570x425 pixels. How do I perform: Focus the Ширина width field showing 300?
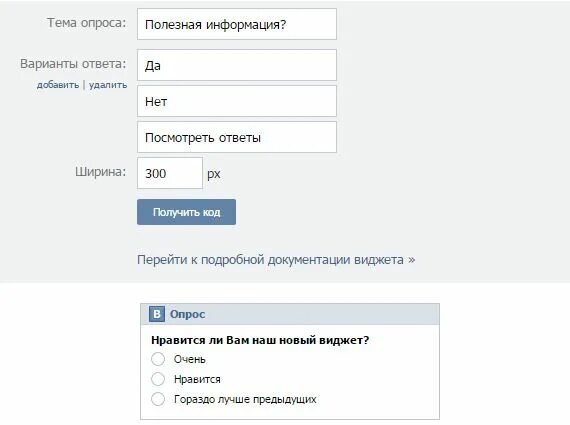pos(170,173)
